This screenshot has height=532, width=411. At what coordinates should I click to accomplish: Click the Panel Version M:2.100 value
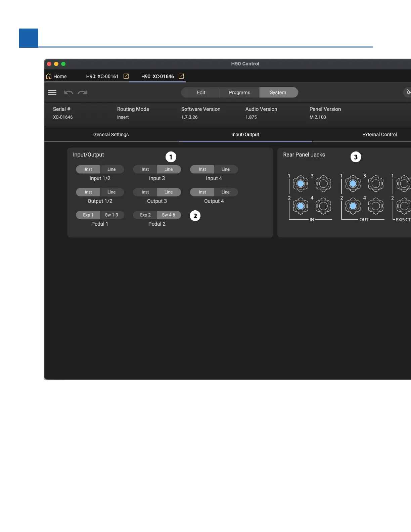point(318,117)
